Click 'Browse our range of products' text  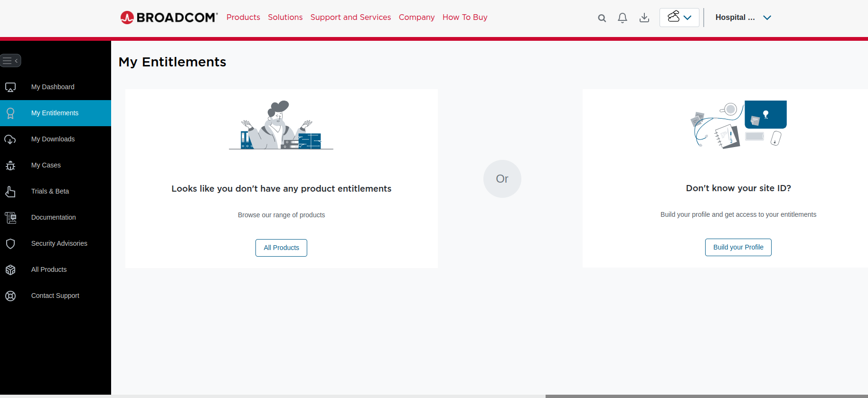(281, 215)
